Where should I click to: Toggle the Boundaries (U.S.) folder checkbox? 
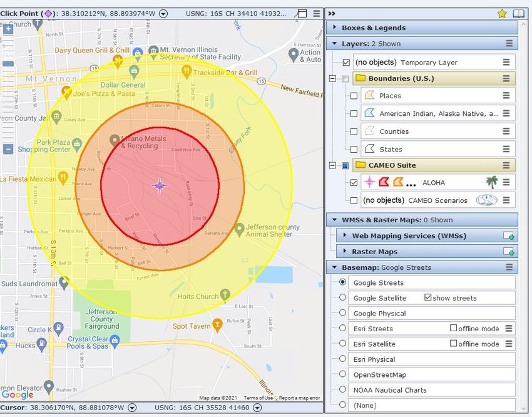click(345, 79)
